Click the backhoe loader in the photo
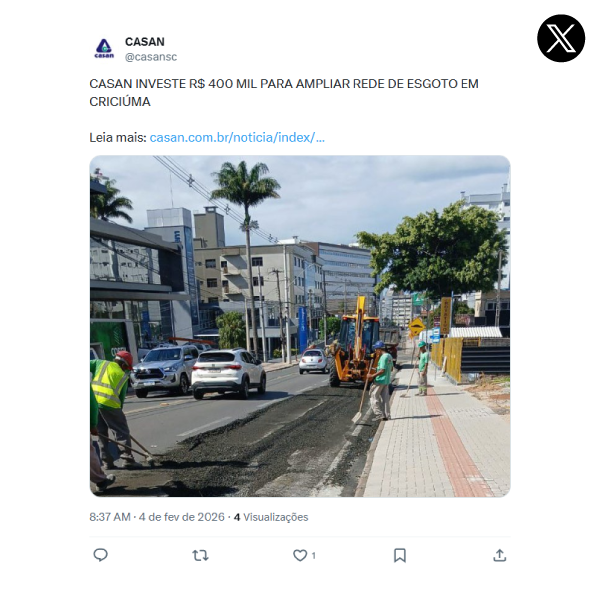The height and width of the screenshot is (600, 600). [x=353, y=343]
